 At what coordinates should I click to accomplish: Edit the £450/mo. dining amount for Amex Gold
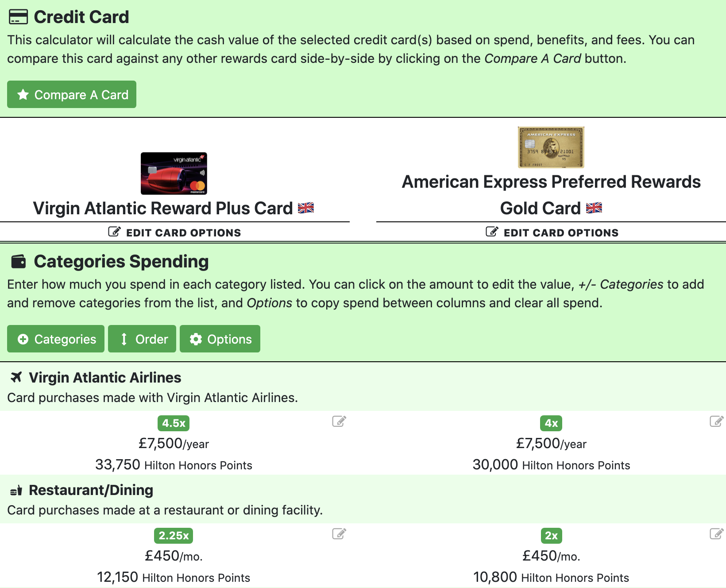551,556
